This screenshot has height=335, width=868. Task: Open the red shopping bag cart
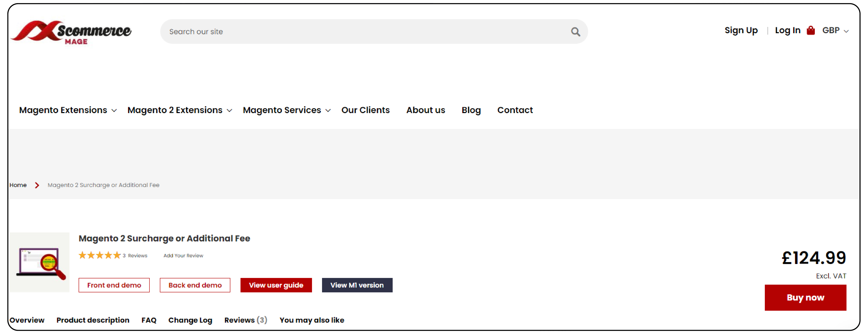tap(811, 30)
